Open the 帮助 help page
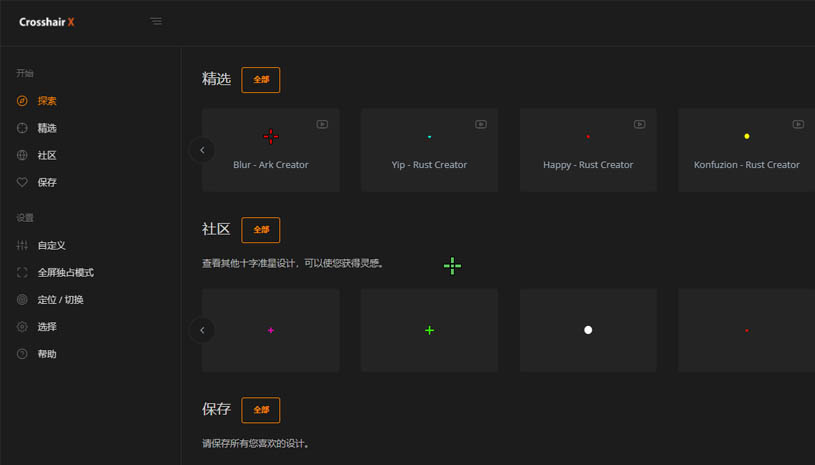Image resolution: width=815 pixels, height=465 pixels. coord(46,353)
